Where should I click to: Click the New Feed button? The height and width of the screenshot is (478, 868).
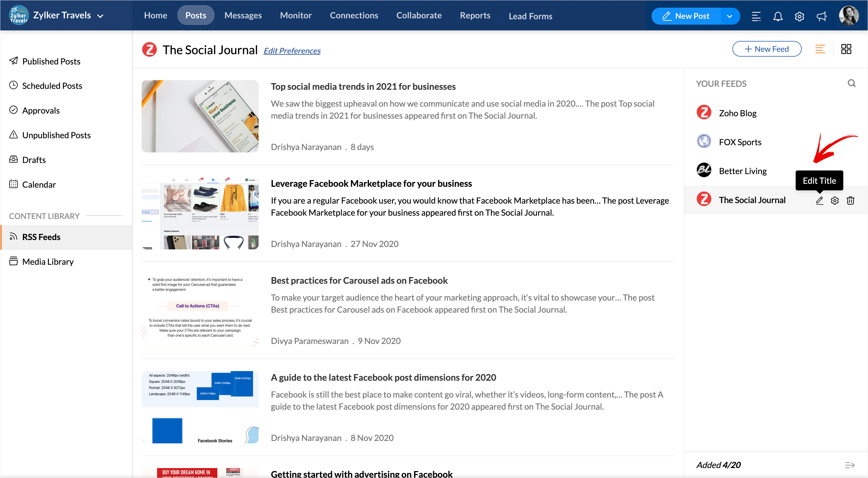[x=766, y=49]
